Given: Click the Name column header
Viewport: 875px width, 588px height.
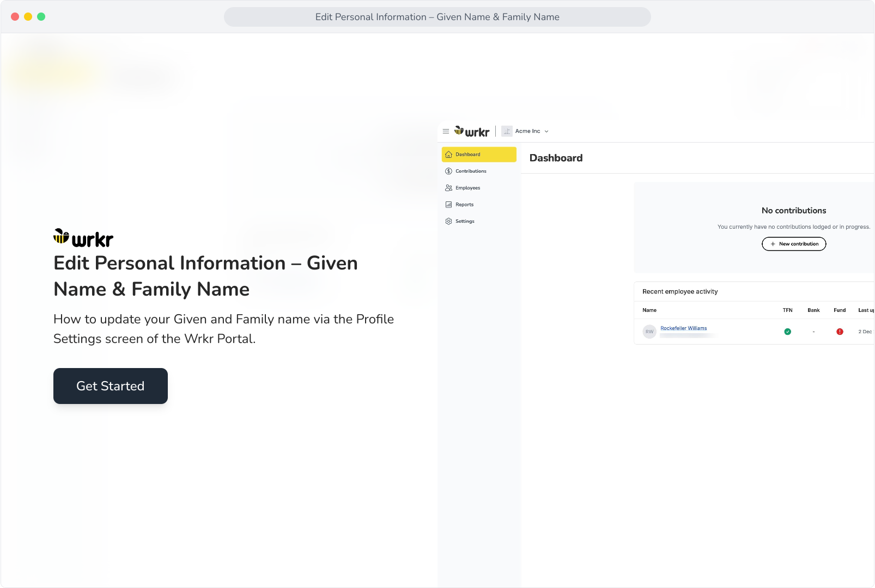Looking at the screenshot, I should tap(649, 310).
